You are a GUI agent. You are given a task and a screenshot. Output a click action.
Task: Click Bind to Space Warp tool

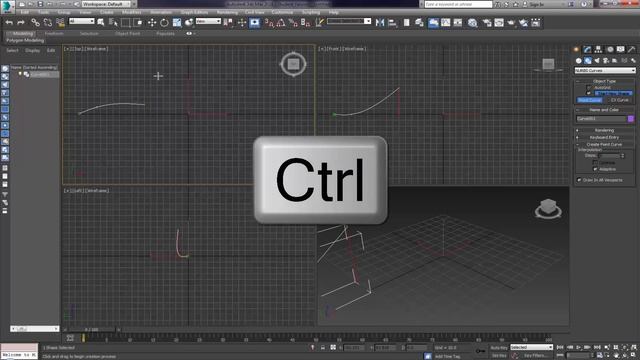coord(60,22)
